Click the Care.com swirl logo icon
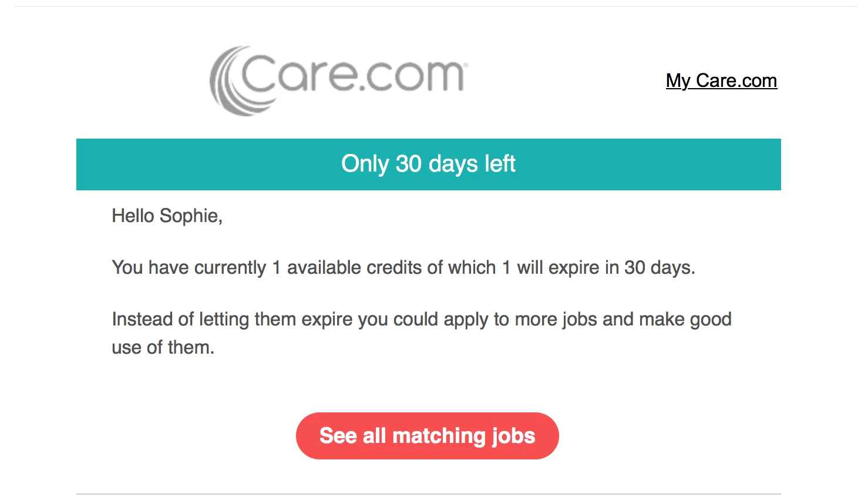868x497 pixels. point(232,82)
